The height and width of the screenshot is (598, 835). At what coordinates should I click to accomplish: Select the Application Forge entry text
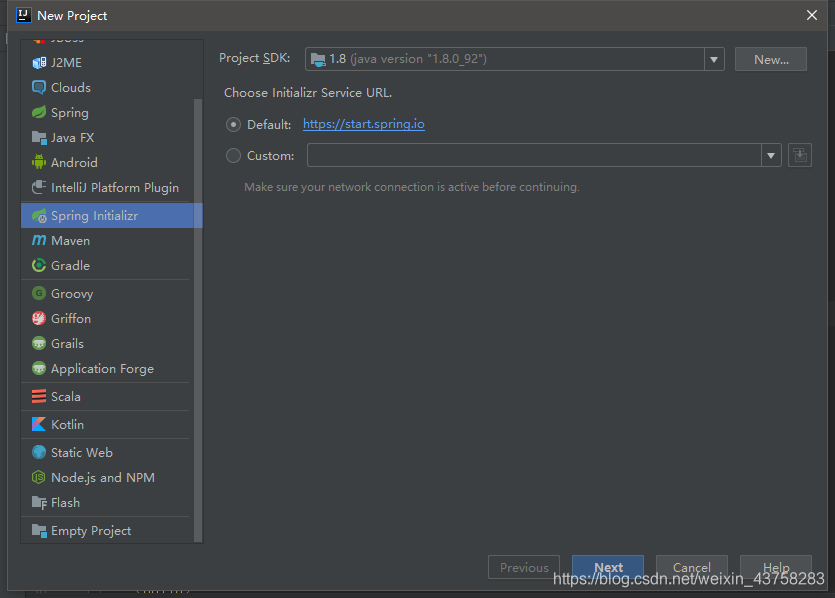(x=102, y=369)
